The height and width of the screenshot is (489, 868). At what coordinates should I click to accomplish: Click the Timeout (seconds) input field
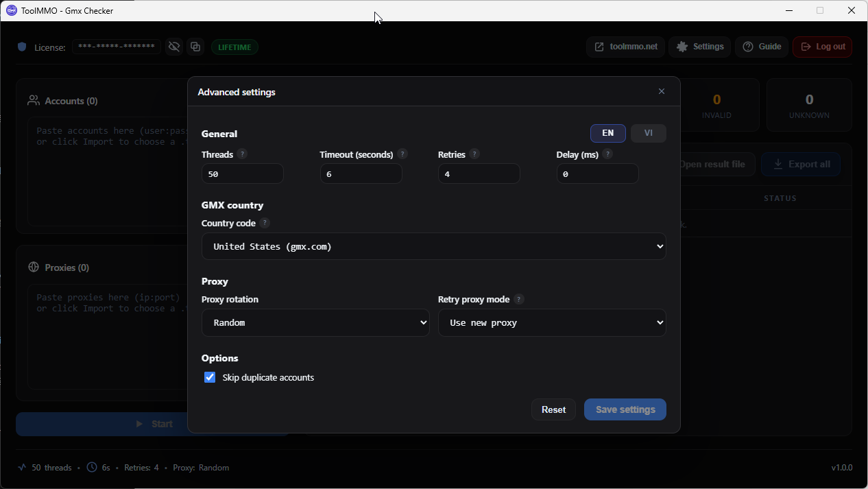pos(361,174)
